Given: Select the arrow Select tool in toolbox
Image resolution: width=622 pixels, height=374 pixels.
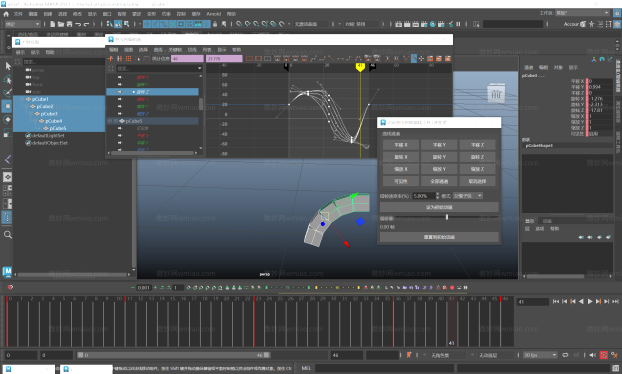Looking at the screenshot, I should (x=8, y=66).
